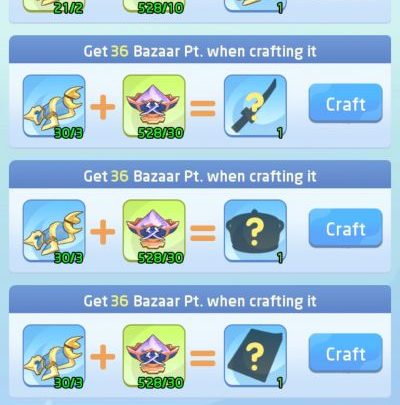
Task: Tap the mystery sword result icon
Action: (255, 106)
